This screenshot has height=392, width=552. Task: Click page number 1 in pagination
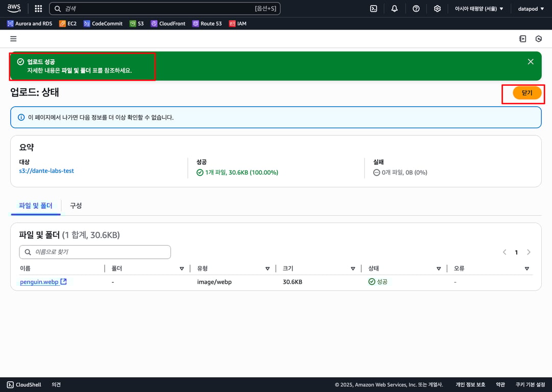point(516,252)
